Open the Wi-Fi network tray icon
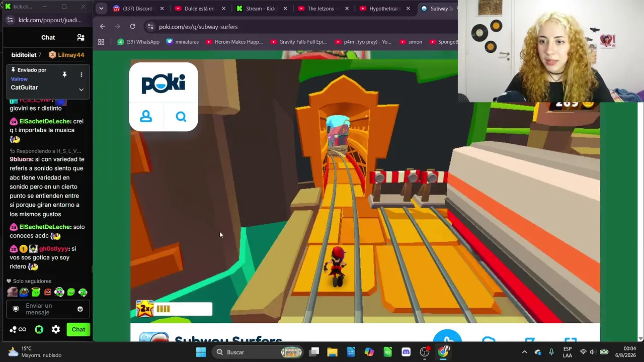 (583, 352)
